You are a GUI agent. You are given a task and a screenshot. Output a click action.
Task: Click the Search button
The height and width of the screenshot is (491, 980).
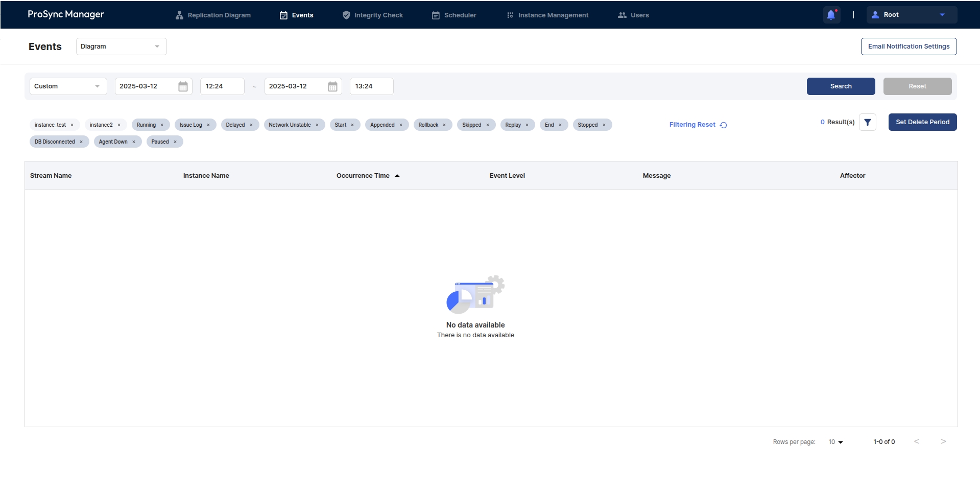coord(841,86)
